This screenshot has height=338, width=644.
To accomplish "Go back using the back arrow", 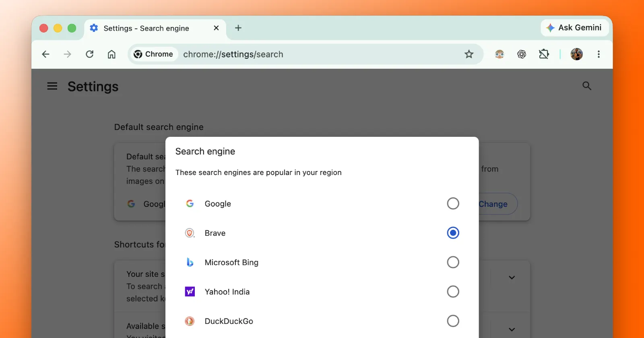I will pos(46,54).
